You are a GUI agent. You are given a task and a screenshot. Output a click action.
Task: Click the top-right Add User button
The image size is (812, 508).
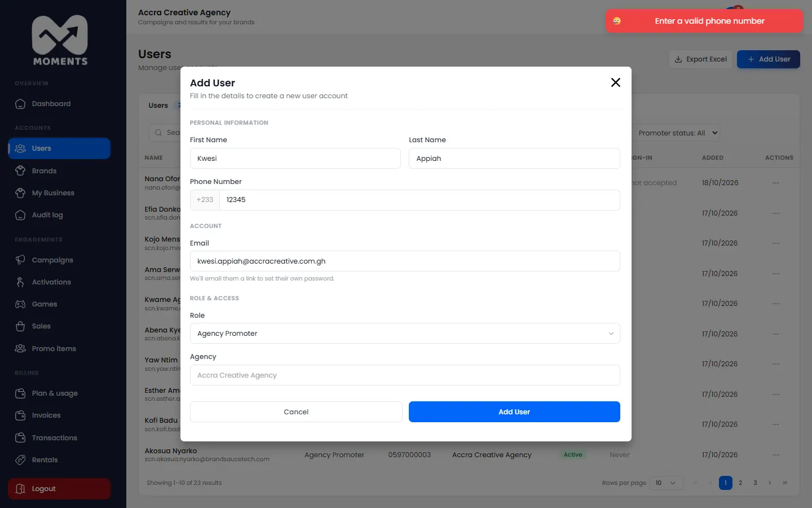click(769, 59)
